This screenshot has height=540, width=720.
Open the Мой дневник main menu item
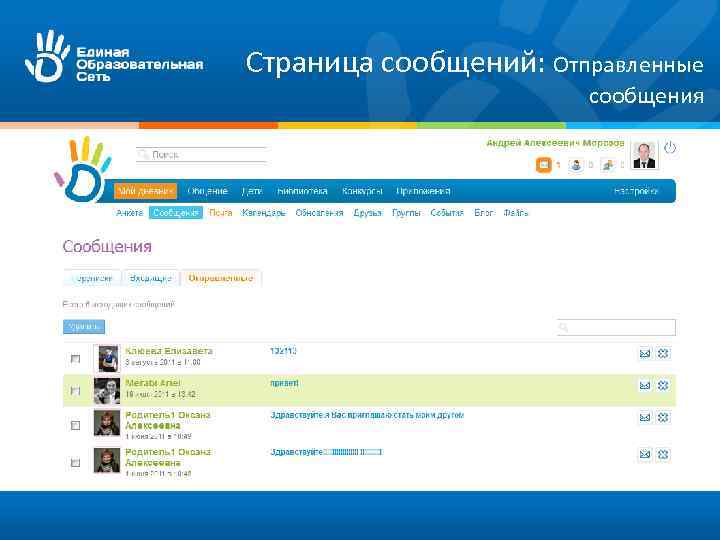[x=145, y=191]
